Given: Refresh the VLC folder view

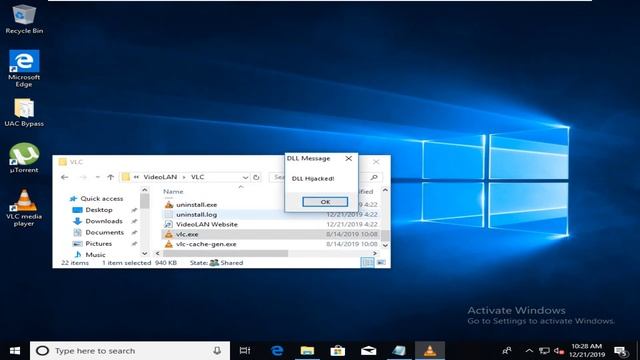Looking at the screenshot, I should click(x=256, y=177).
